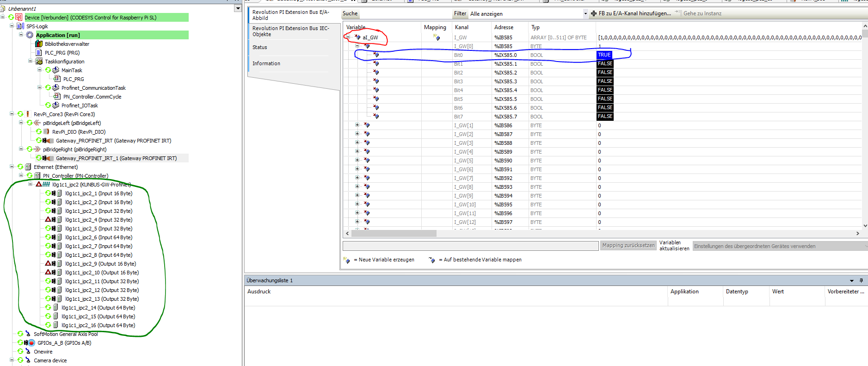Image resolution: width=868 pixels, height=366 pixels.
Task: Click the FALSE value of Bit7
Action: point(605,116)
